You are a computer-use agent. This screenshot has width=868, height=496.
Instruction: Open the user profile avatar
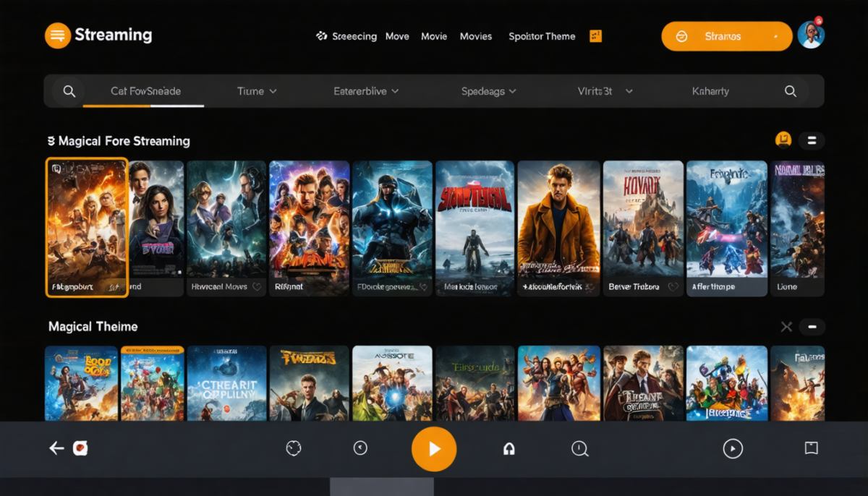pyautogui.click(x=811, y=35)
